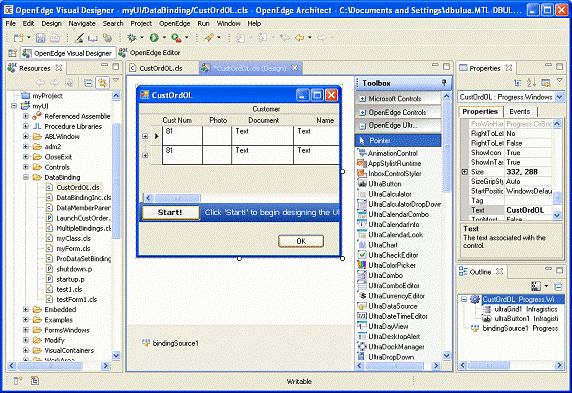Select AppStylistRuntime in the Toolbox

(x=394, y=163)
